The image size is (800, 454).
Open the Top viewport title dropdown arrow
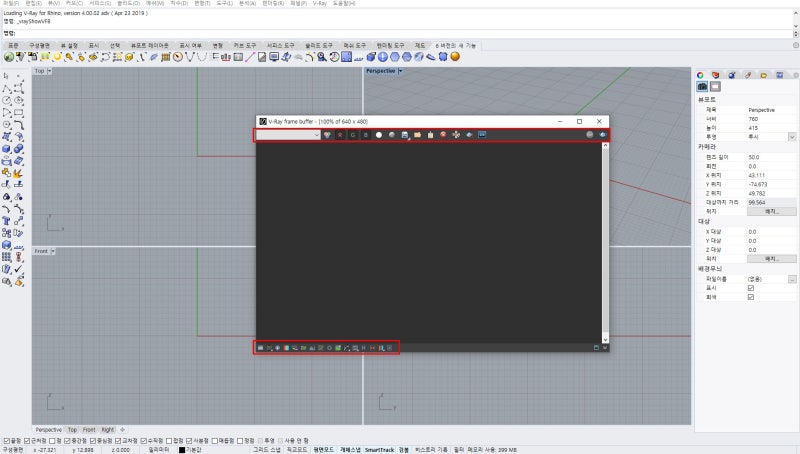[x=49, y=71]
